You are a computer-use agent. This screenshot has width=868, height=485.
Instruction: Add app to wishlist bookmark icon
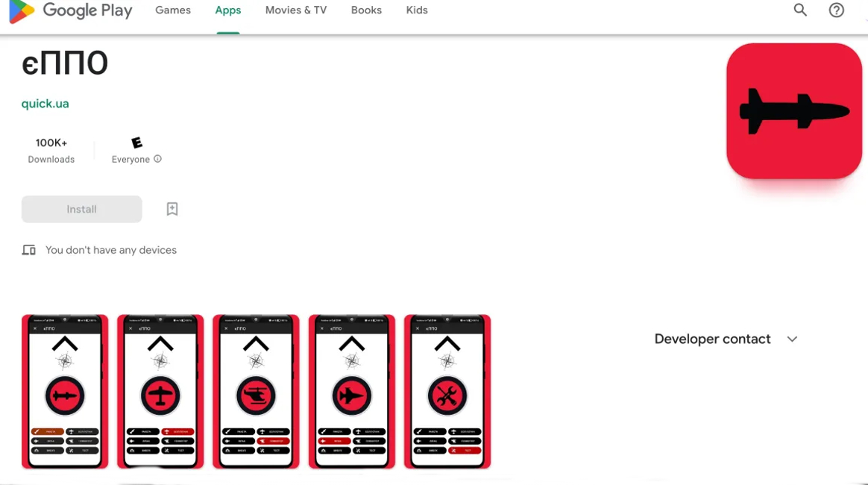[x=172, y=209]
